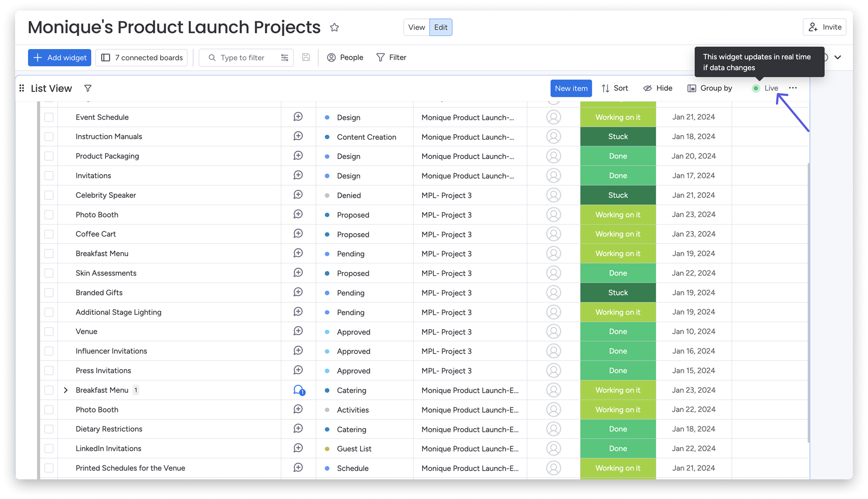Tick checkbox for Event Schedule
The height and width of the screenshot is (499, 868).
(x=49, y=117)
